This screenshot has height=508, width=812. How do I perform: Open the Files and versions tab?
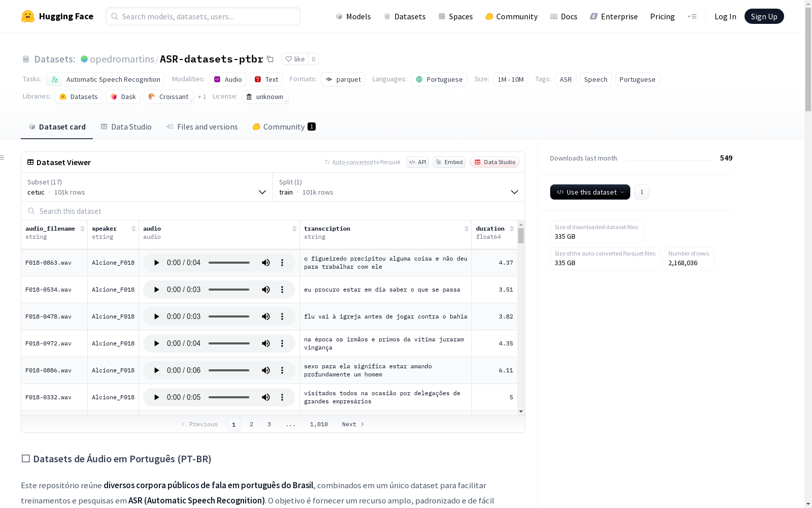click(202, 127)
